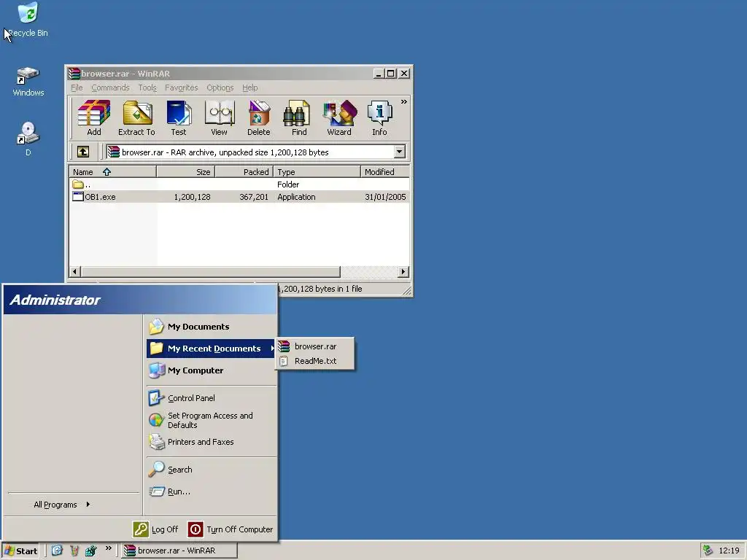Click the third quick launch icon
Viewport: 747px width, 560px height.
click(x=90, y=551)
